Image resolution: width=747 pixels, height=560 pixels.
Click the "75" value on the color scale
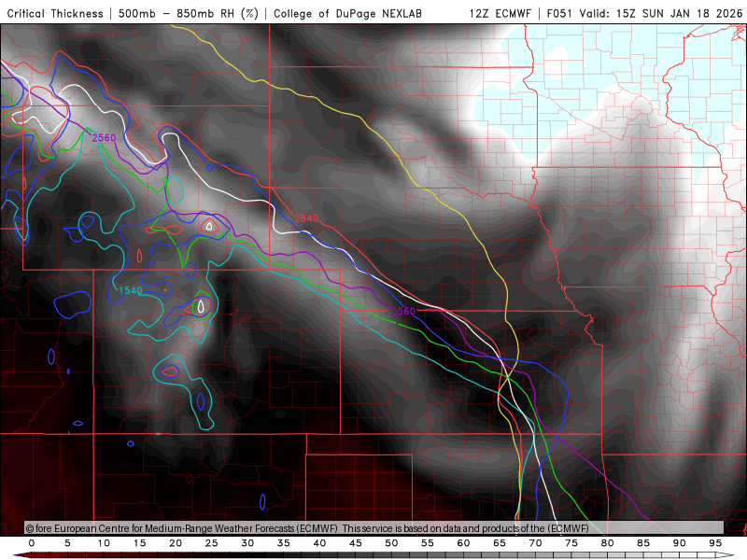(571, 543)
